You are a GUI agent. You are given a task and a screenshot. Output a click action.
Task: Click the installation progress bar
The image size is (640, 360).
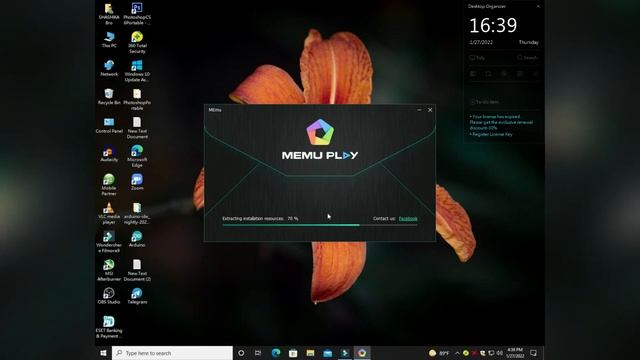point(320,225)
